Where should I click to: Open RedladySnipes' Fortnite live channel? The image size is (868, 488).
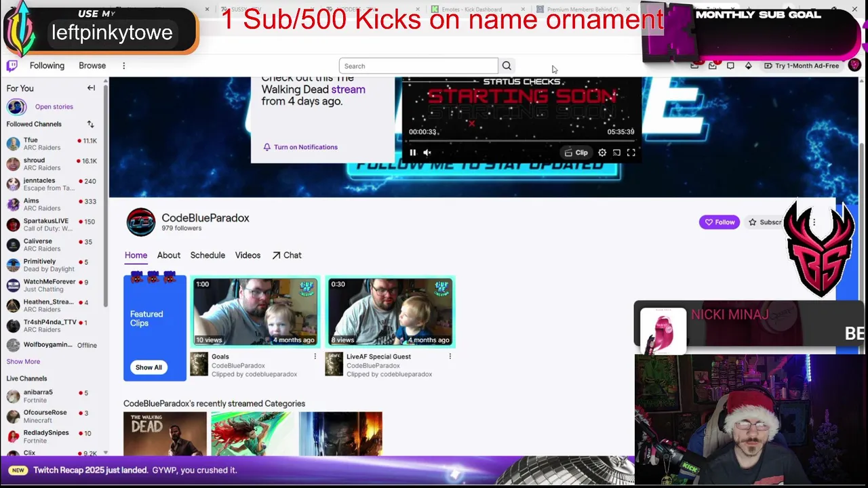point(52,436)
